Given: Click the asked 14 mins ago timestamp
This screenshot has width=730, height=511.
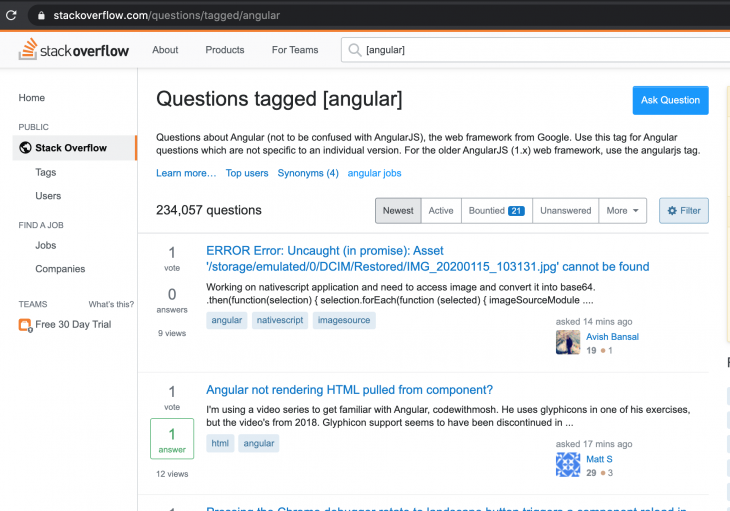Looking at the screenshot, I should [594, 322].
